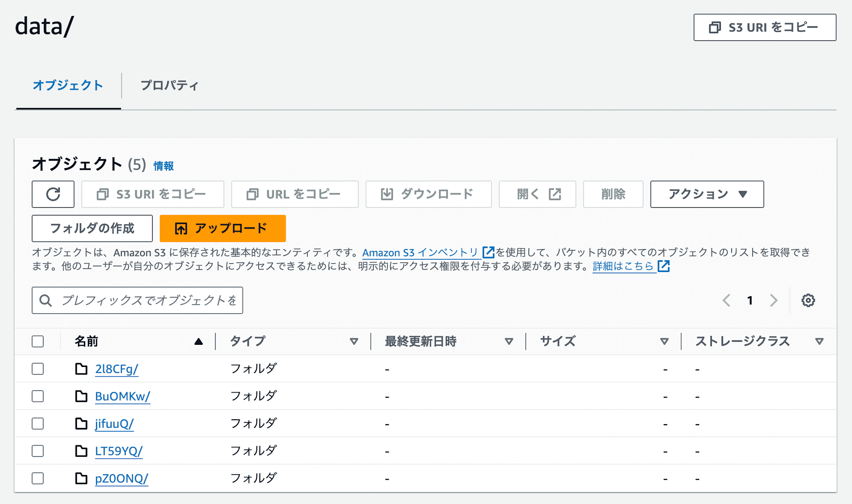Go to the previous page arrow
Screen dimensions: 852x504
pos(727,301)
